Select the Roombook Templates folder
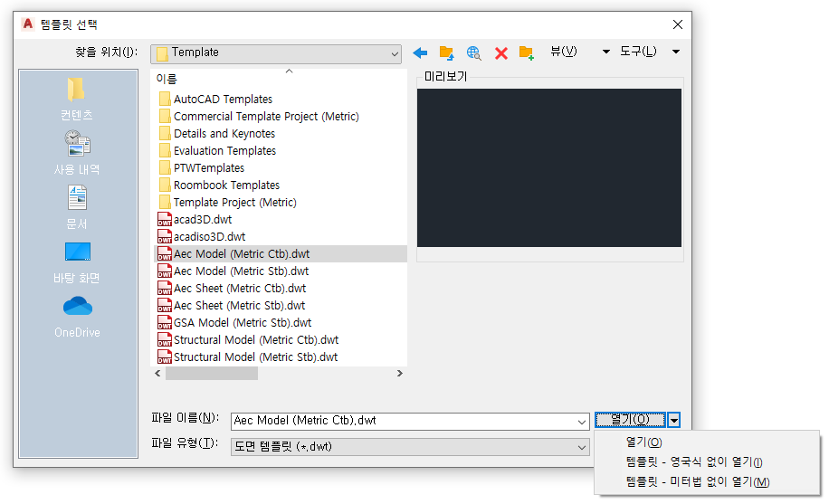Image resolution: width=829 pixels, height=504 pixels. coord(219,185)
